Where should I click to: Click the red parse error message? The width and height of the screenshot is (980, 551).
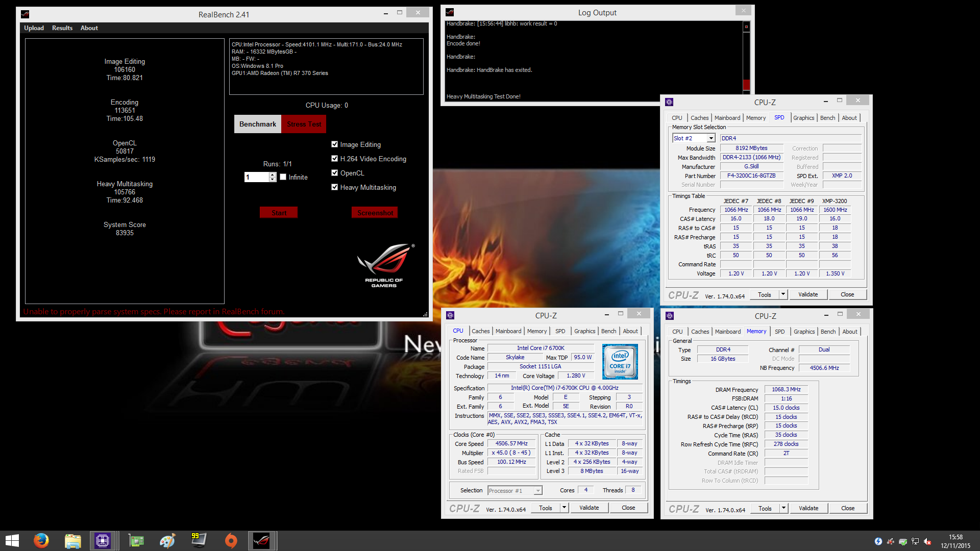pos(154,311)
